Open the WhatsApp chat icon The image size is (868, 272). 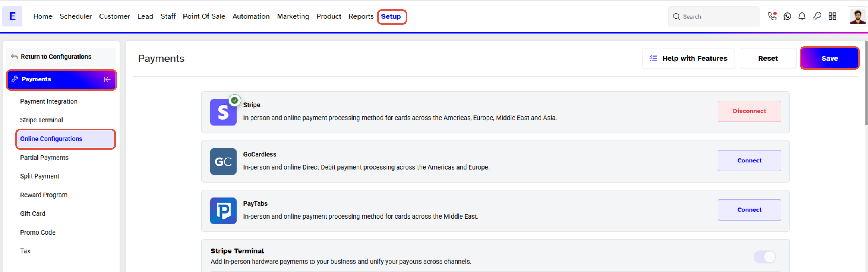click(787, 16)
